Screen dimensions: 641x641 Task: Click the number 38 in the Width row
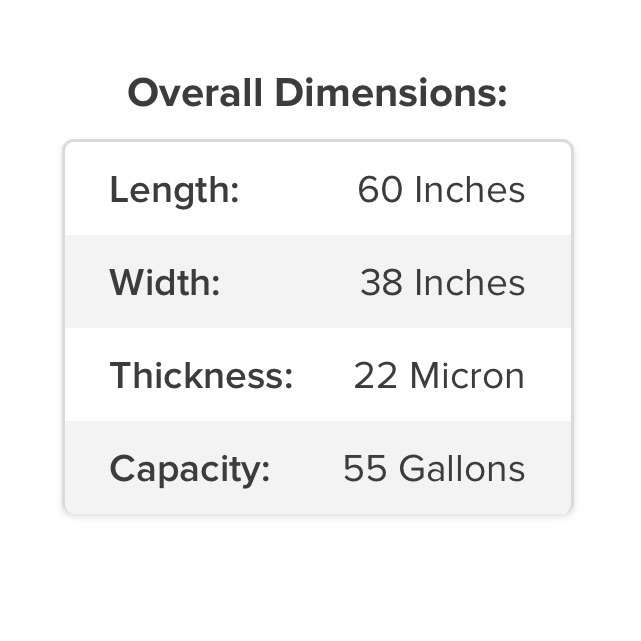tap(381, 283)
